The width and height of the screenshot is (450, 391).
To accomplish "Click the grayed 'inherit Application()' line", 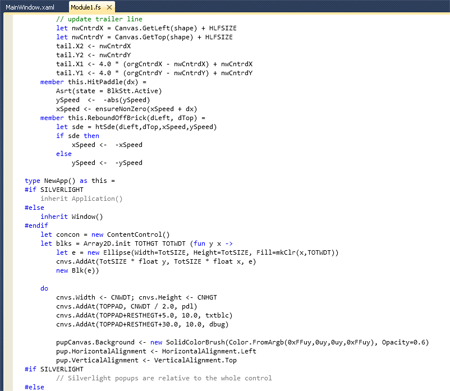I will (x=82, y=199).
